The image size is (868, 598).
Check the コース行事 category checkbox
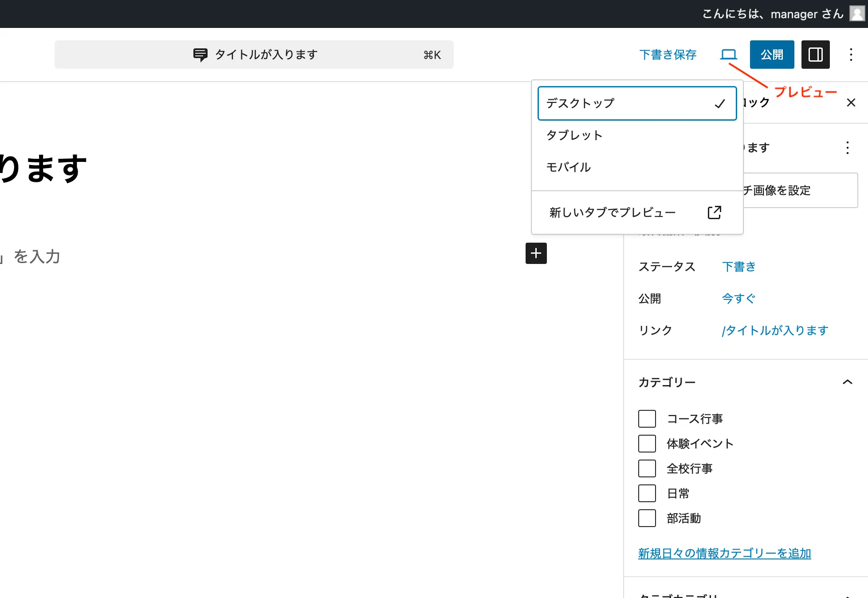(x=647, y=419)
